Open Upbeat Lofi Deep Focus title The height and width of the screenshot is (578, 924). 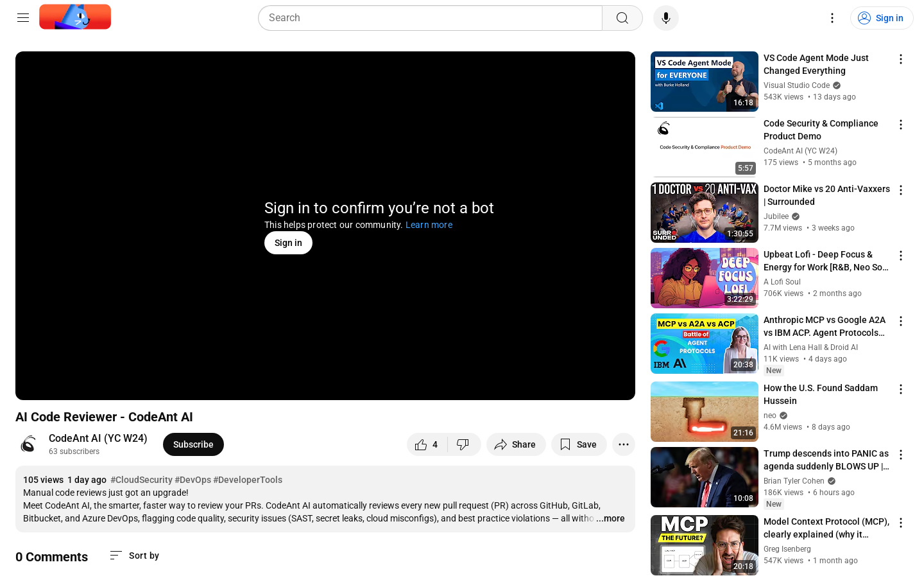[x=826, y=261]
